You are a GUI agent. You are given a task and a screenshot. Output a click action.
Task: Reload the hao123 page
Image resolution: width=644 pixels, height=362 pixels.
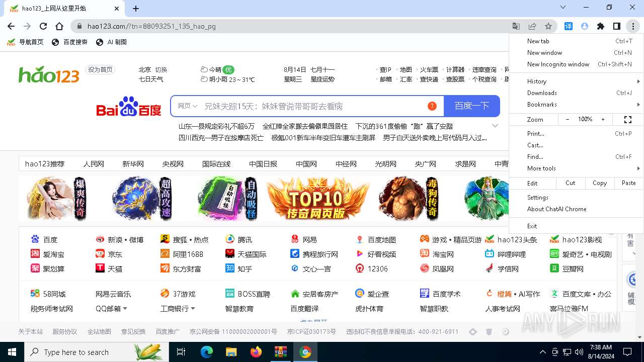(x=43, y=26)
